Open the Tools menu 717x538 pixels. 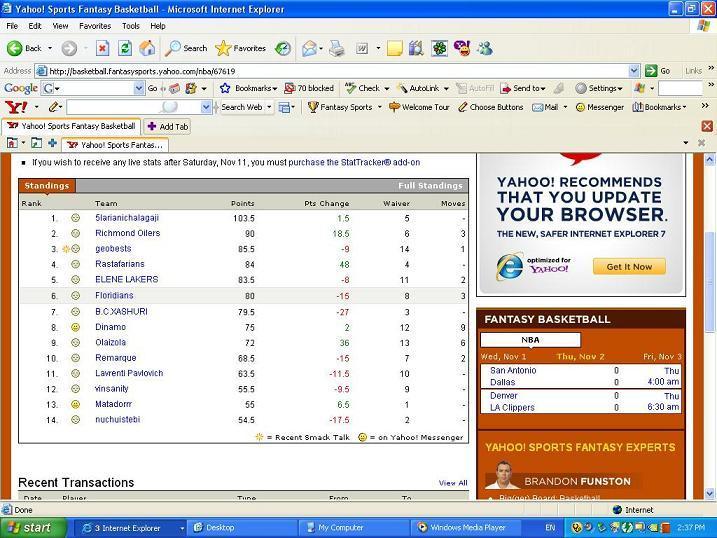[131, 26]
